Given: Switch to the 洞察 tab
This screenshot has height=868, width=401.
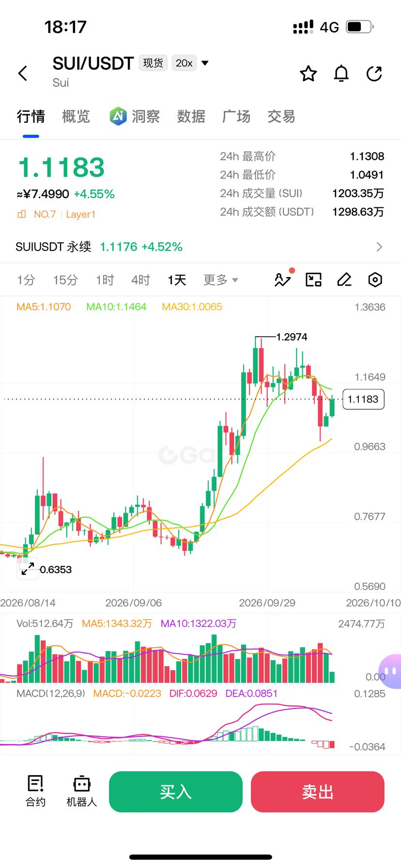Looking at the screenshot, I should [x=135, y=116].
